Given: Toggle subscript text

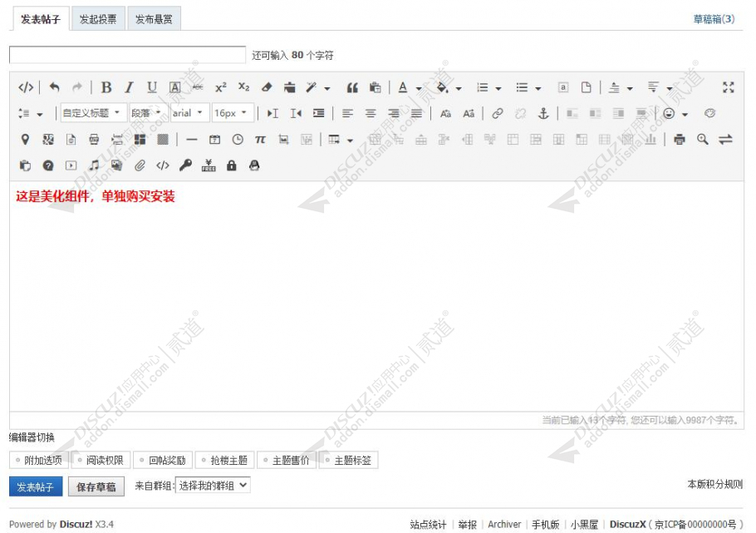Looking at the screenshot, I should pos(244,87).
